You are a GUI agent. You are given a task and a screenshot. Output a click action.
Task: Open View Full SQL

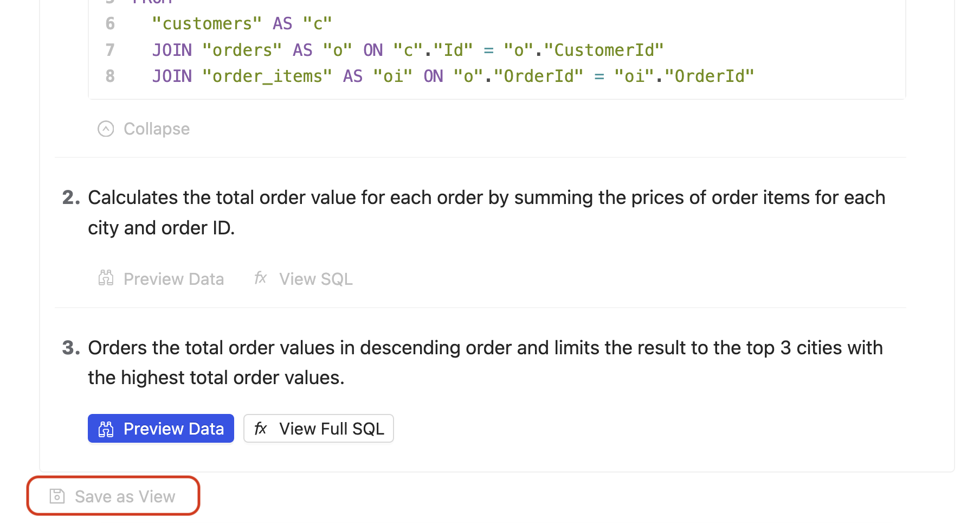tap(319, 428)
